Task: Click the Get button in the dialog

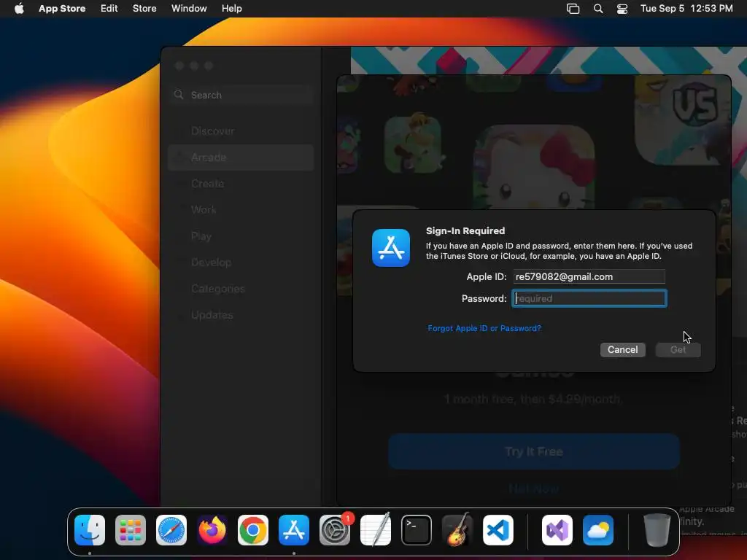Action: click(678, 349)
